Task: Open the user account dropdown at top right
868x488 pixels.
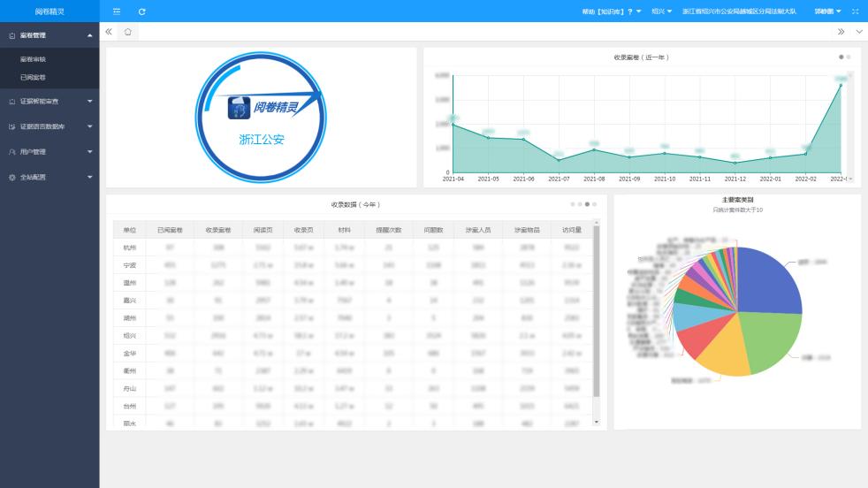Action: (x=827, y=11)
